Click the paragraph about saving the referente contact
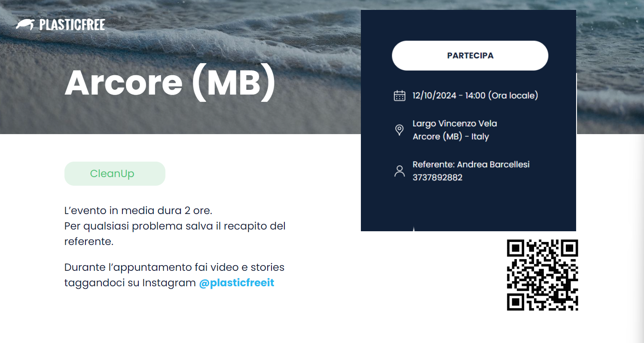This screenshot has width=644, height=343. [175, 233]
